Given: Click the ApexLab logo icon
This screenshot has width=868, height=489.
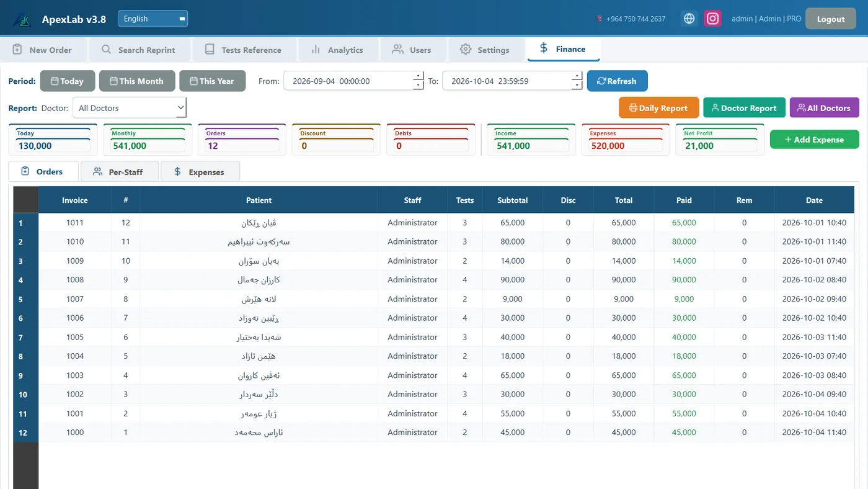Looking at the screenshot, I should coord(22,19).
